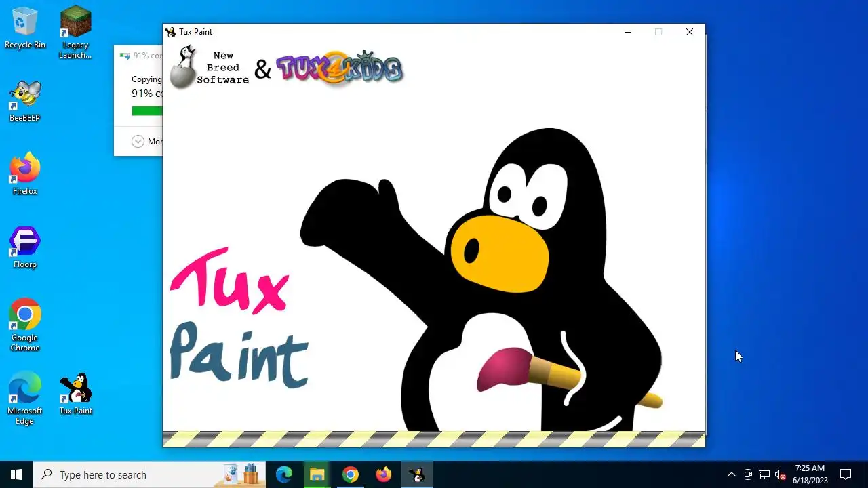Image resolution: width=868 pixels, height=488 pixels.
Task: Click the Chrome icon in the taskbar
Action: pos(351,474)
